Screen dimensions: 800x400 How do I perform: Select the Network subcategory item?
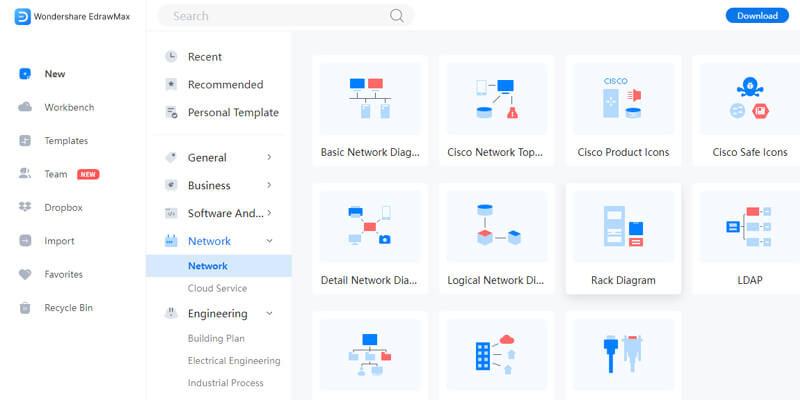(218, 266)
